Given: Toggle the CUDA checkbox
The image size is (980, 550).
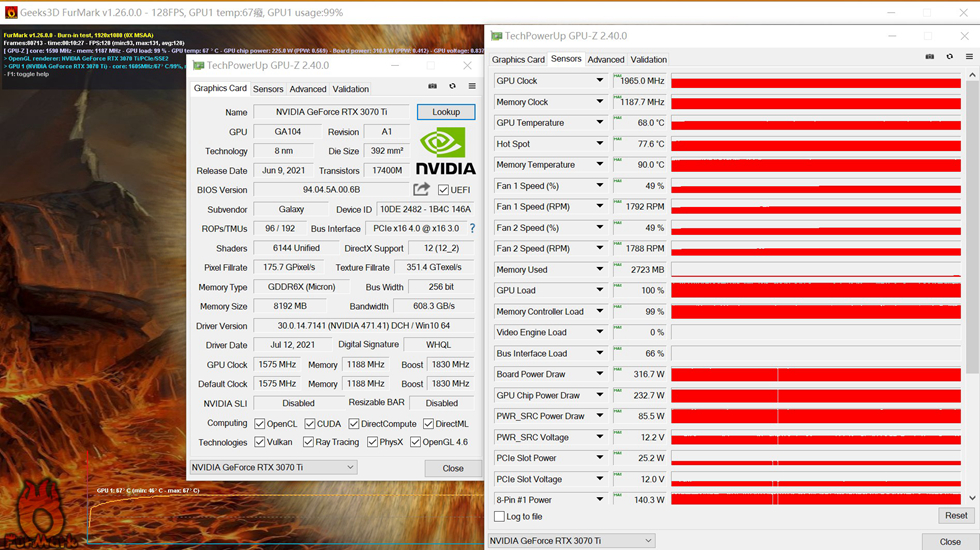Looking at the screenshot, I should click(309, 423).
